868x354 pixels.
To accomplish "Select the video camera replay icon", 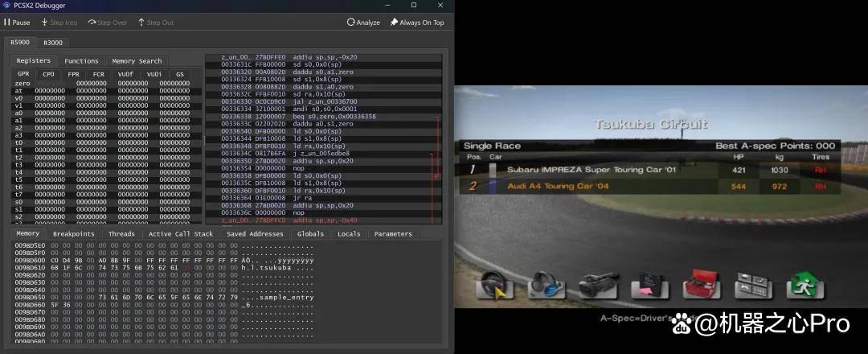I will [599, 285].
